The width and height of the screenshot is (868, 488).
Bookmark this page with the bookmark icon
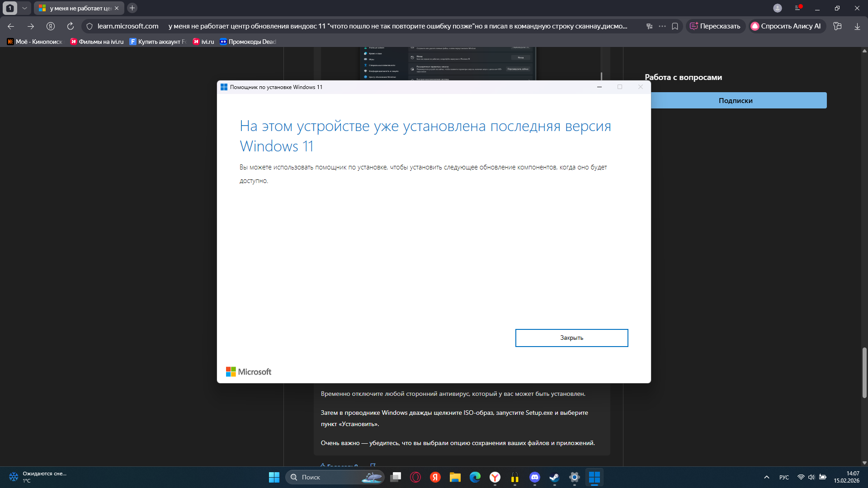coord(675,26)
